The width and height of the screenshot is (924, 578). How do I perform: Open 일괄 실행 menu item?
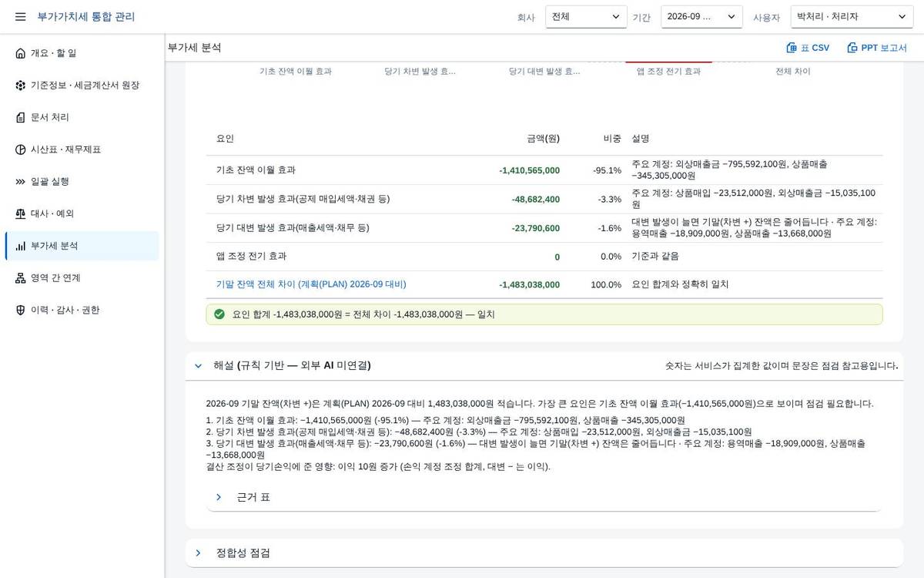[82, 182]
